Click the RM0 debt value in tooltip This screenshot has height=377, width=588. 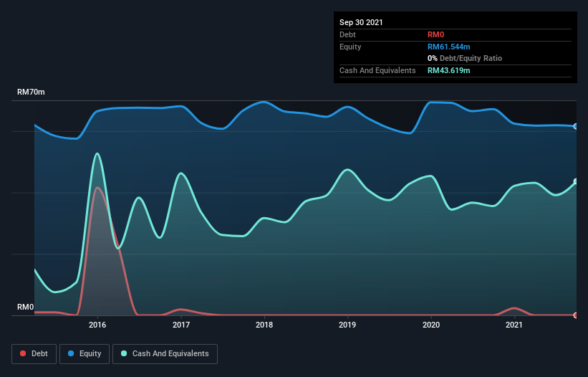point(435,34)
